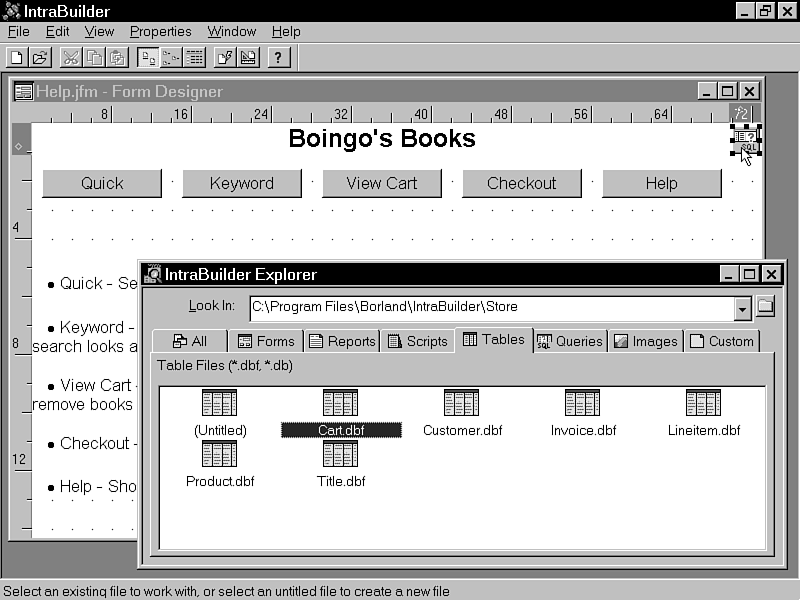The image size is (800, 600).
Task: Click the Open file toolbar icon
Action: (x=40, y=57)
